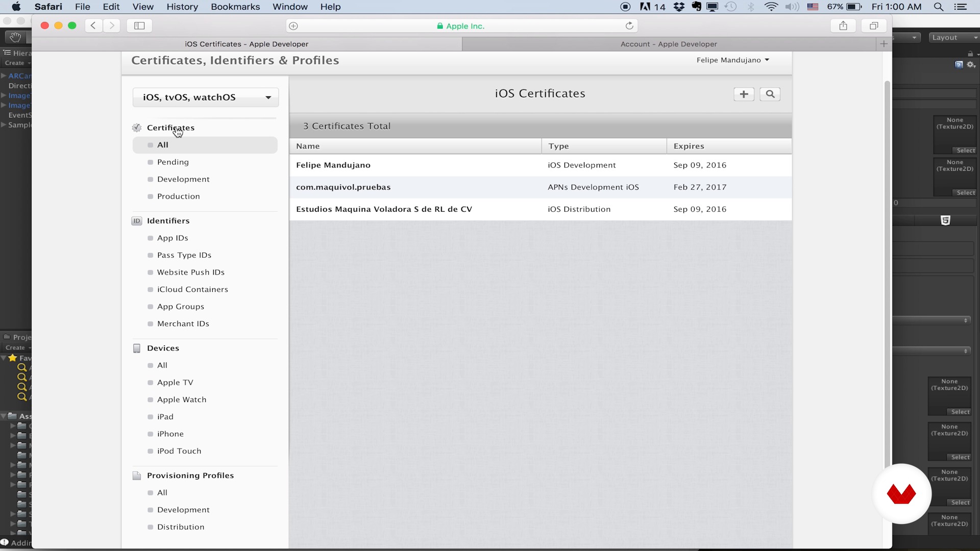Select Felipe Mandujano certificate row
Viewport: 980px width, 551px height.
pyautogui.click(x=541, y=165)
